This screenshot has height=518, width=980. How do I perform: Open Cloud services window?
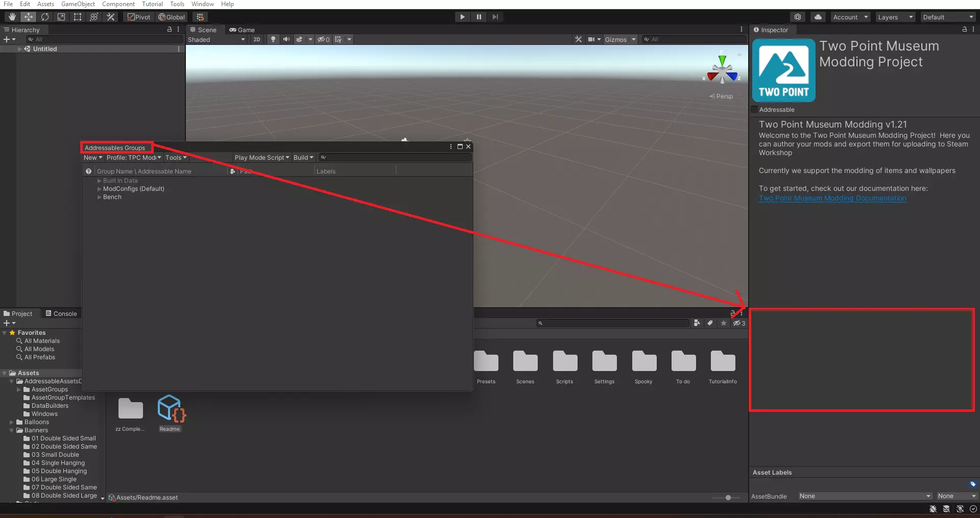[818, 17]
